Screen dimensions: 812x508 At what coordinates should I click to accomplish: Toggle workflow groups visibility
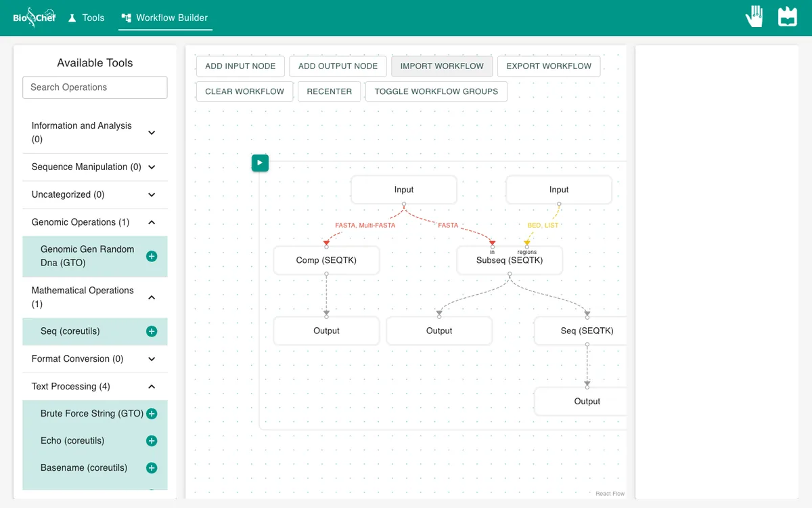(436, 91)
